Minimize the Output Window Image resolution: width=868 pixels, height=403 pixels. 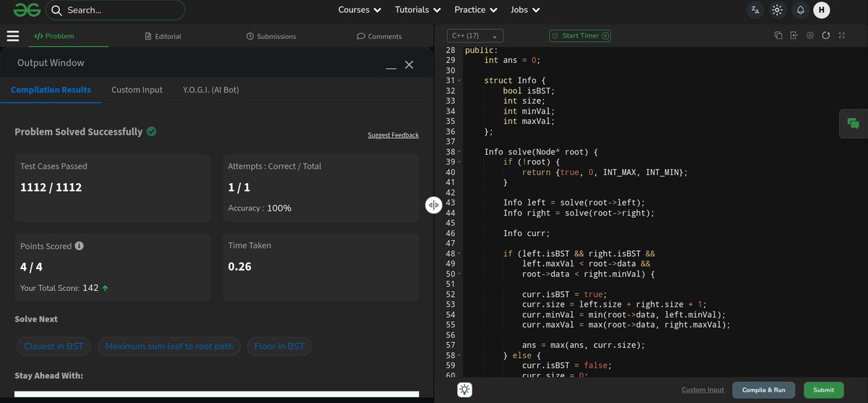point(391,68)
